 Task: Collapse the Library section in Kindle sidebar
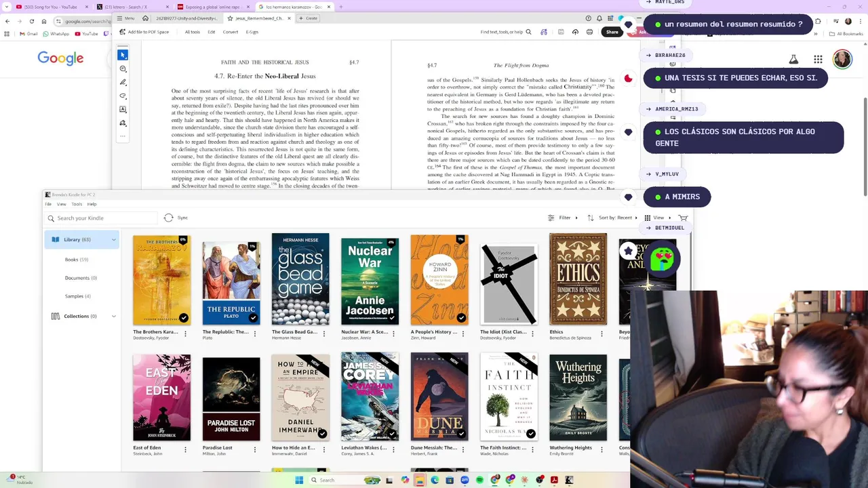click(113, 239)
